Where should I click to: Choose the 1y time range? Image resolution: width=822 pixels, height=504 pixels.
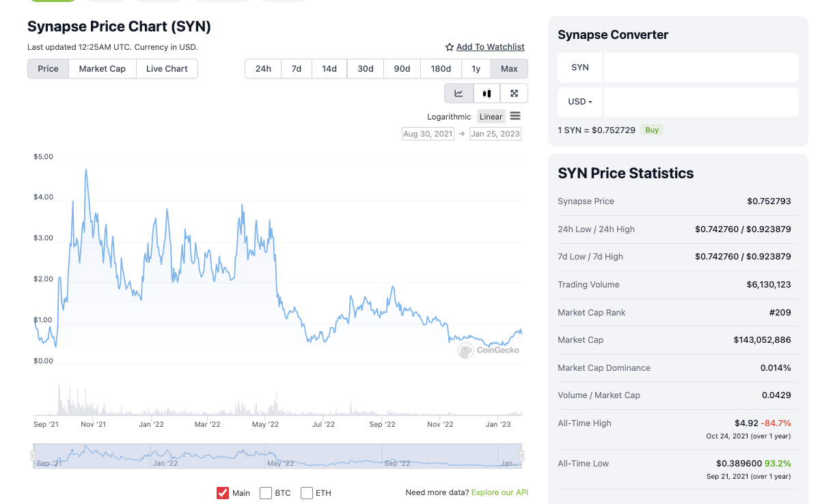pyautogui.click(x=476, y=69)
